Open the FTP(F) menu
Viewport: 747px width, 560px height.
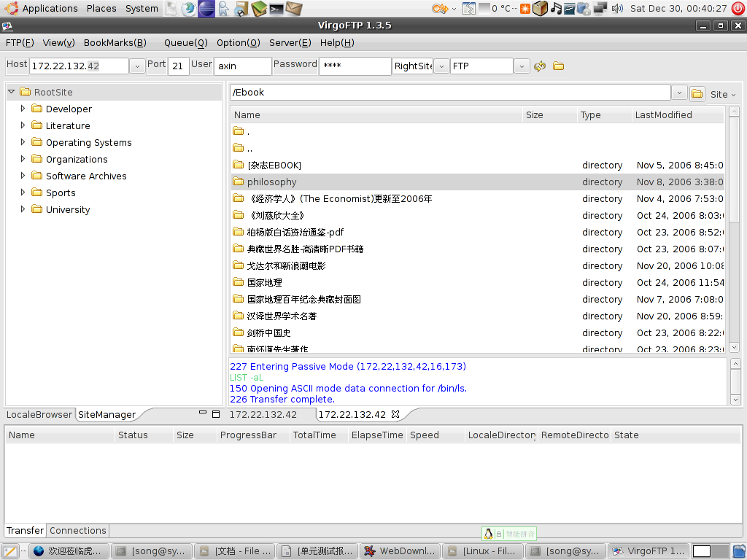point(20,43)
